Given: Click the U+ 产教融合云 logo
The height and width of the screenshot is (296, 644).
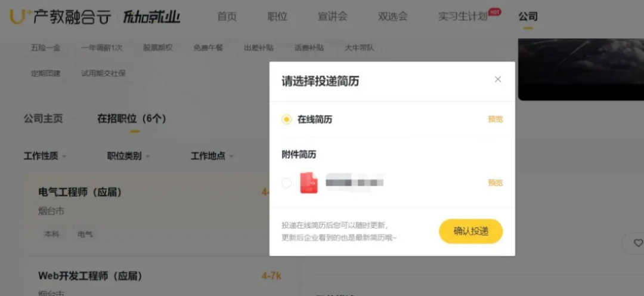Looking at the screenshot, I should tap(60, 17).
